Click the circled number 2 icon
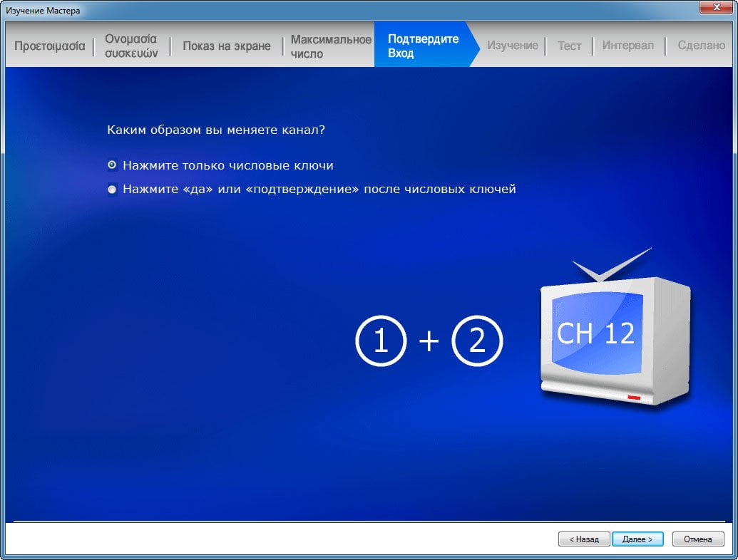The width and height of the screenshot is (738, 560). coord(477,341)
